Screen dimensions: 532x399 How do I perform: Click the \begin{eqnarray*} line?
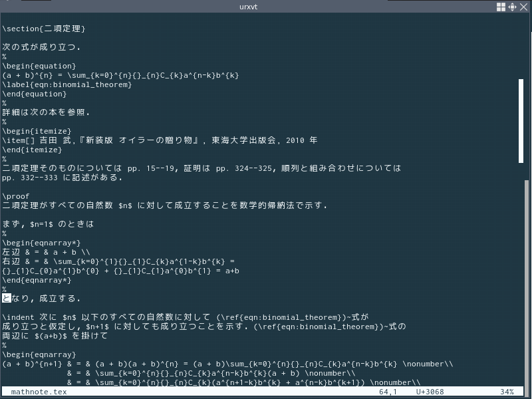point(41,243)
